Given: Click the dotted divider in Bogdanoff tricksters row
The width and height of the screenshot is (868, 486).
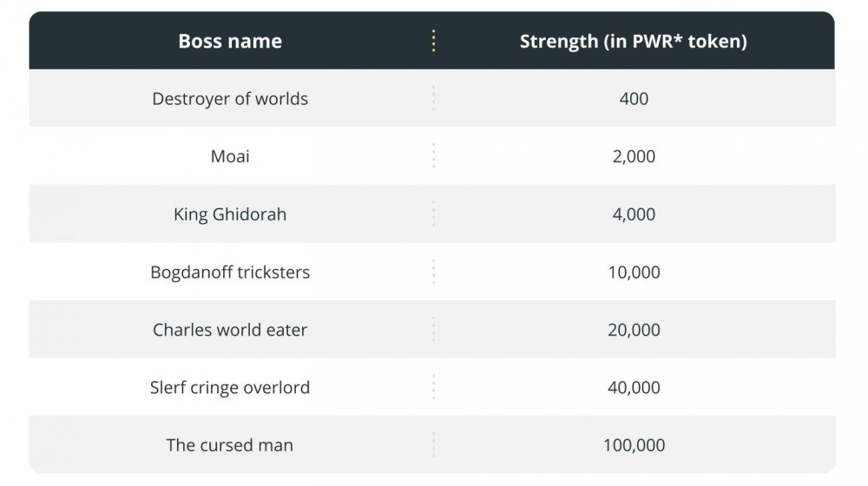Looking at the screenshot, I should click(433, 272).
